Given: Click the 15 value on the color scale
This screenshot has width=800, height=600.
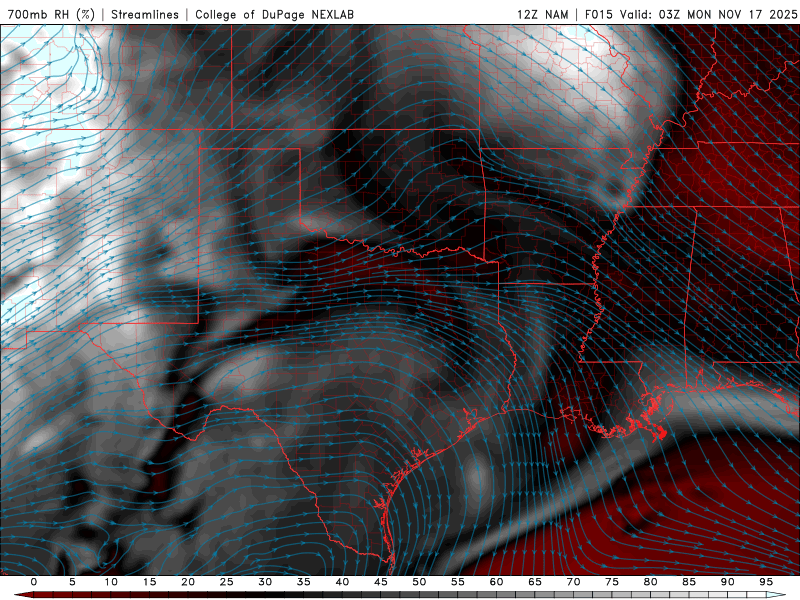Looking at the screenshot, I should [x=149, y=582].
